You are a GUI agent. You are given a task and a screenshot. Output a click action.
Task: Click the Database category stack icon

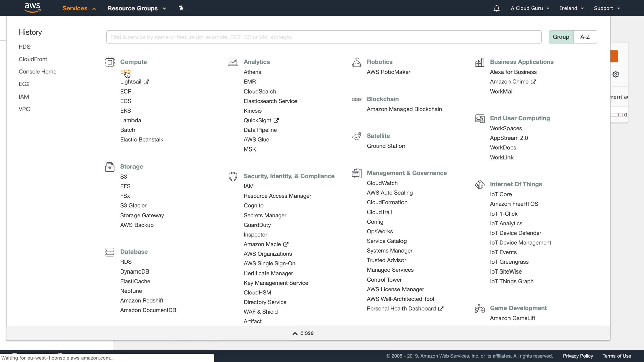point(110,252)
